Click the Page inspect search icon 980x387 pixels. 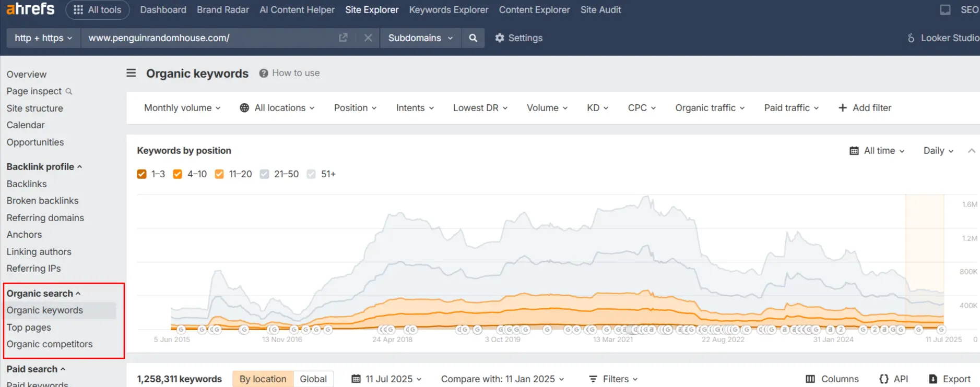pos(68,91)
